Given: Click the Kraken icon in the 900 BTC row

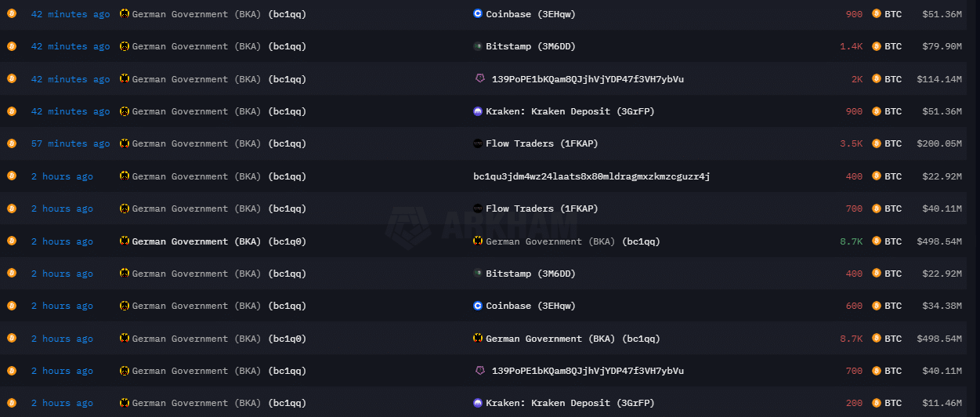Looking at the screenshot, I should click(x=478, y=111).
